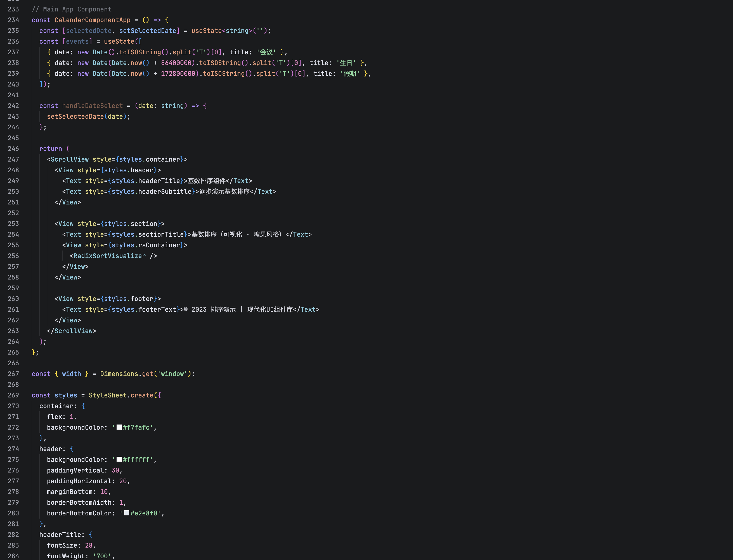Click the Dimensions identifier
Image resolution: width=733 pixels, height=560 pixels.
[119, 374]
